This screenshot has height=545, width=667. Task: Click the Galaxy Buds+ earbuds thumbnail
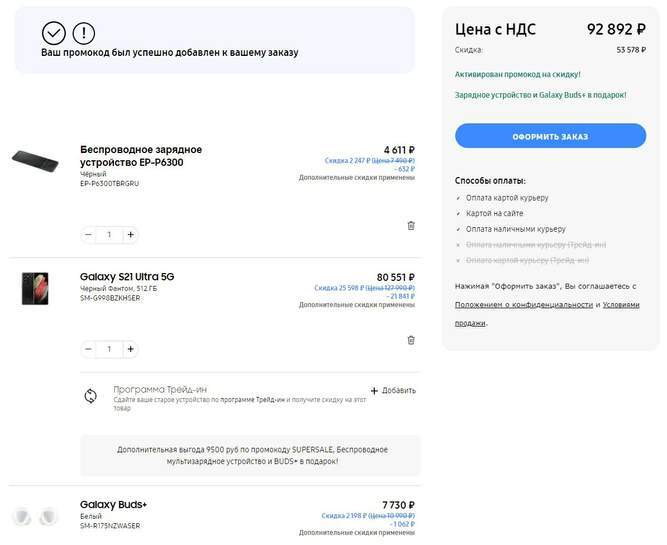pyautogui.click(x=35, y=516)
